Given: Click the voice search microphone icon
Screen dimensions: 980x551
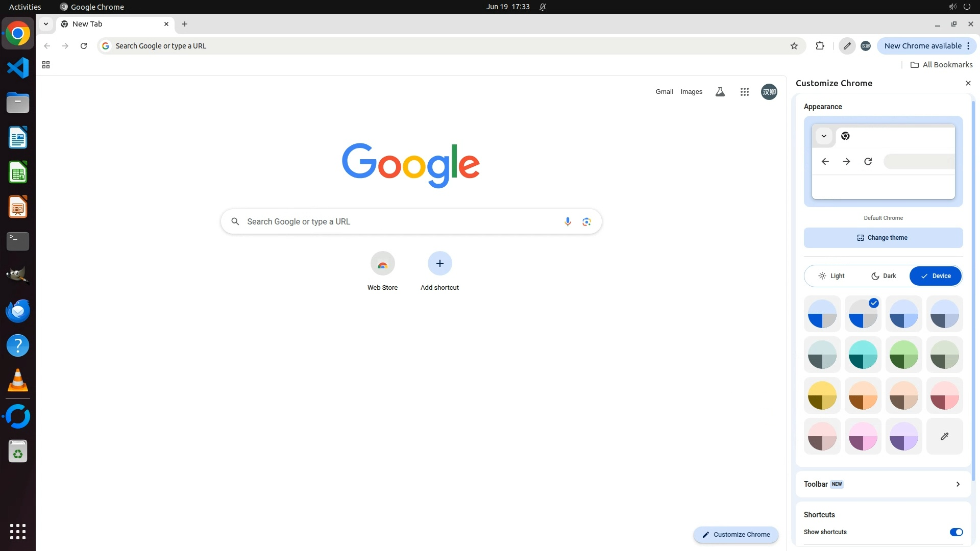Looking at the screenshot, I should (x=567, y=221).
